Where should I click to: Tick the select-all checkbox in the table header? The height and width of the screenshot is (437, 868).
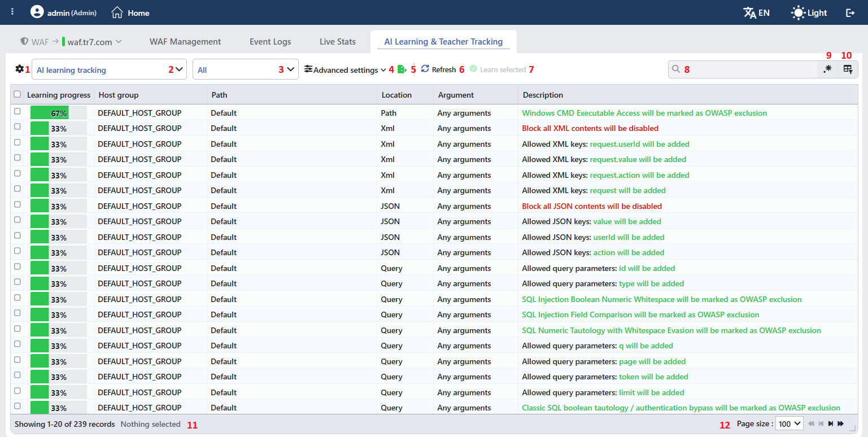click(x=18, y=94)
